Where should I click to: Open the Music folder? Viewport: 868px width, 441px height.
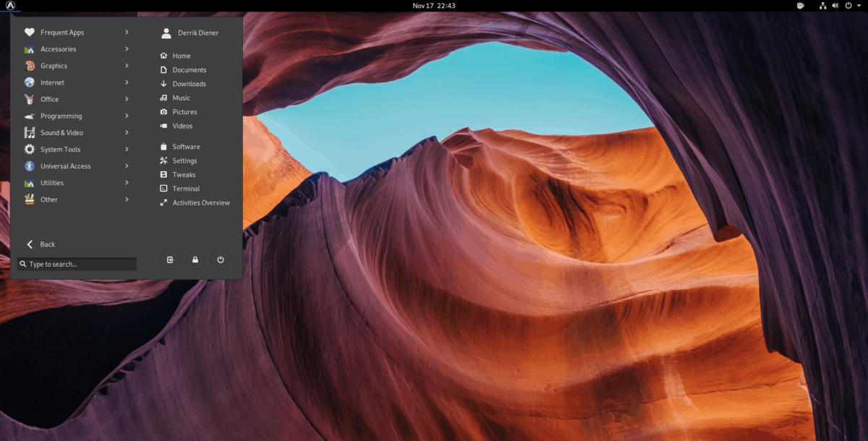click(181, 98)
